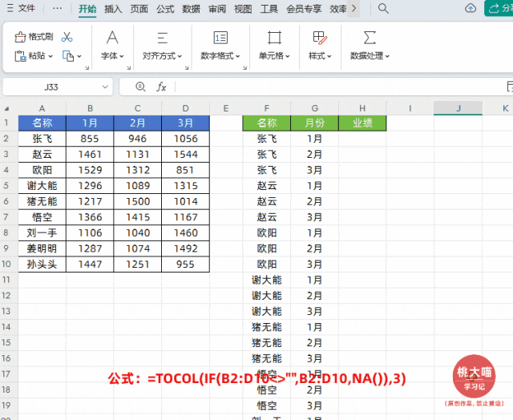Select cell with value 1544
The height and width of the screenshot is (420, 513).
pyautogui.click(x=185, y=155)
